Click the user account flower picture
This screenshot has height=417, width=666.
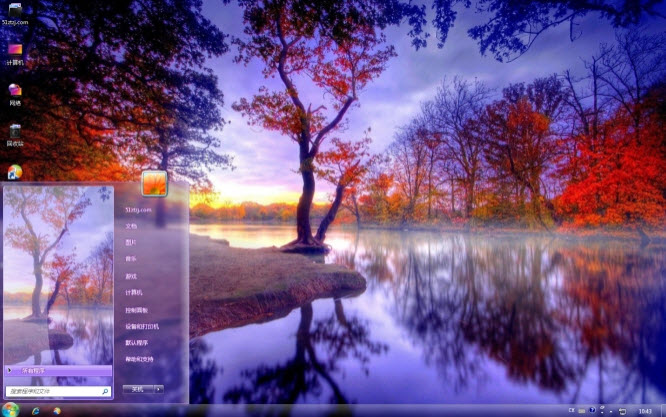(x=154, y=183)
